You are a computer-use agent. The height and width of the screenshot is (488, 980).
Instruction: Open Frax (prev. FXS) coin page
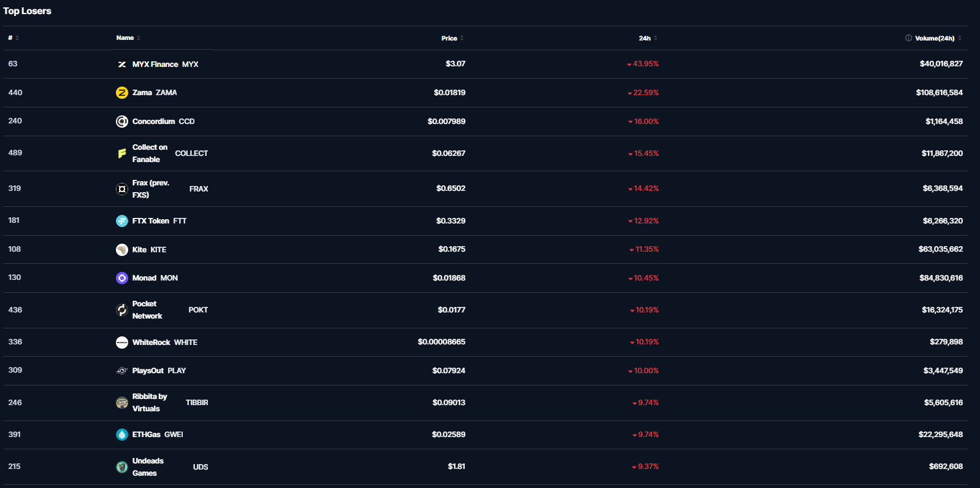[151, 189]
